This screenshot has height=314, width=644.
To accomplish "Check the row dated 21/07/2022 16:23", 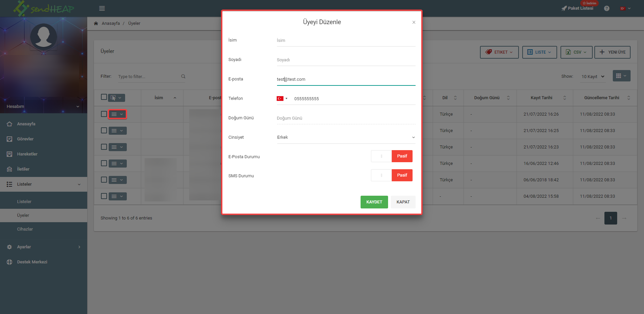I will tap(104, 147).
